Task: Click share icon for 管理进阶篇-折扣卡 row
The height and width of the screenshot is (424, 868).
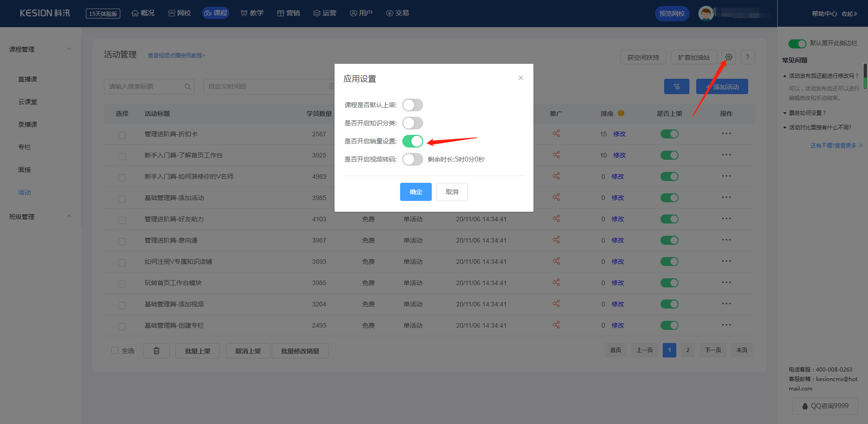Action: click(556, 133)
